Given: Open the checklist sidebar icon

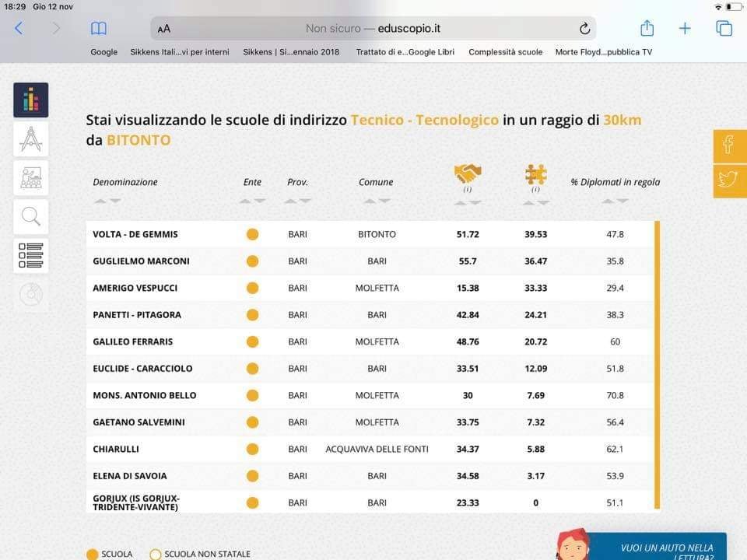Looking at the screenshot, I should click(31, 256).
